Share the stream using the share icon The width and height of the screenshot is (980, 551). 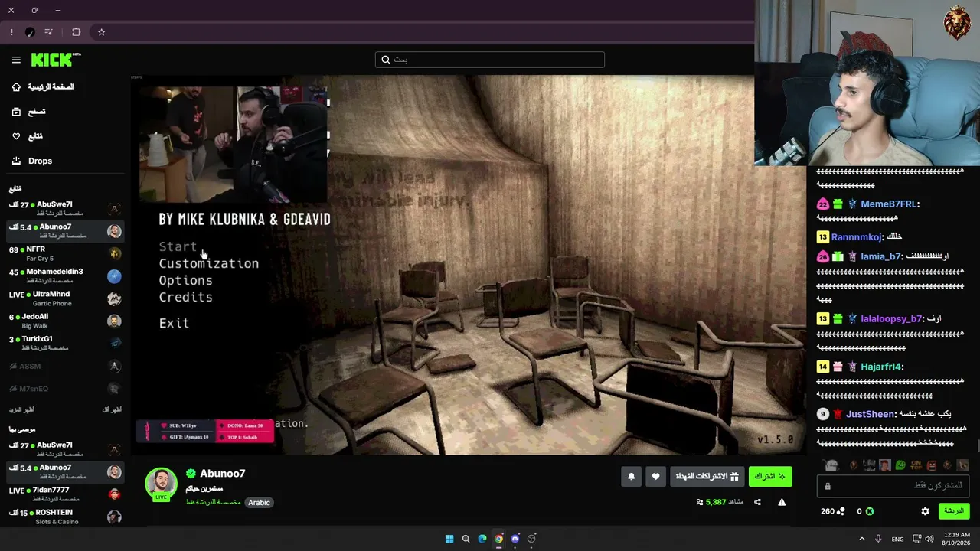[757, 502]
